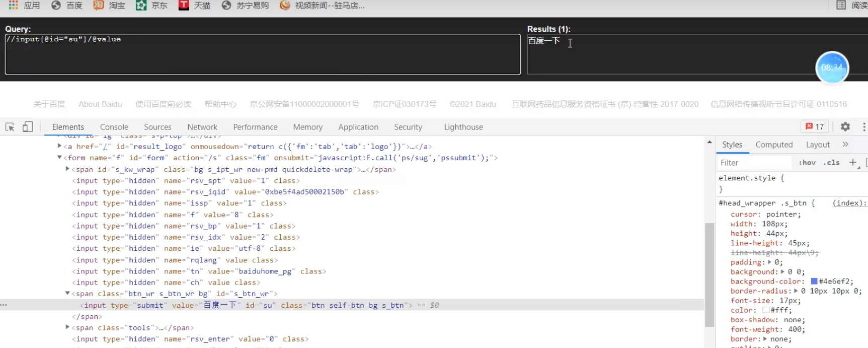Open the reading list icon
This screenshot has width=868, height=348.
841,5
